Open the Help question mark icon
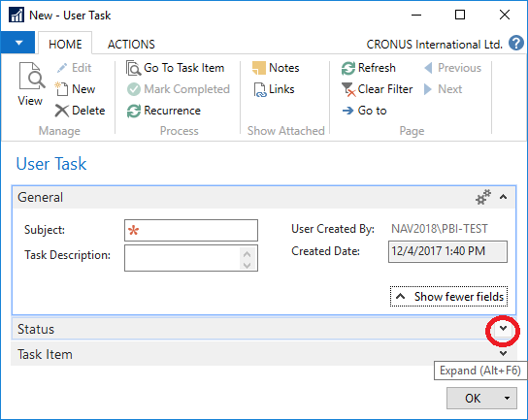This screenshot has height=420, width=528. tap(516, 43)
